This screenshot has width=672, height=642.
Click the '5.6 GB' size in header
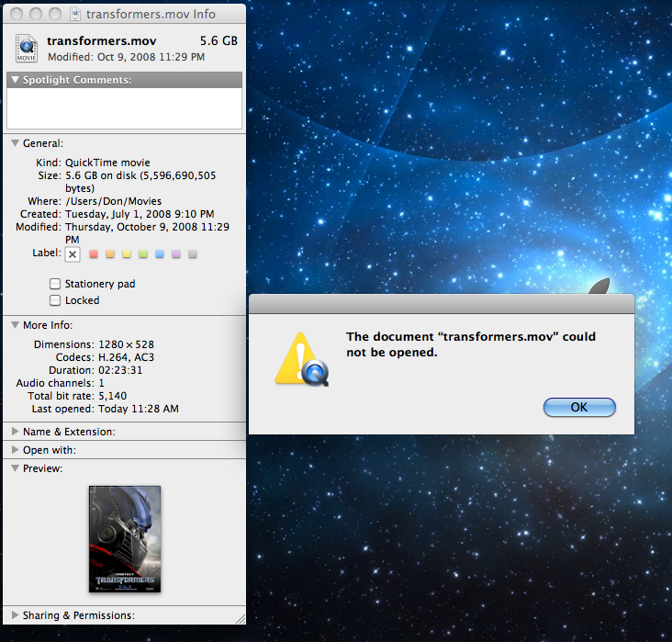[218, 40]
